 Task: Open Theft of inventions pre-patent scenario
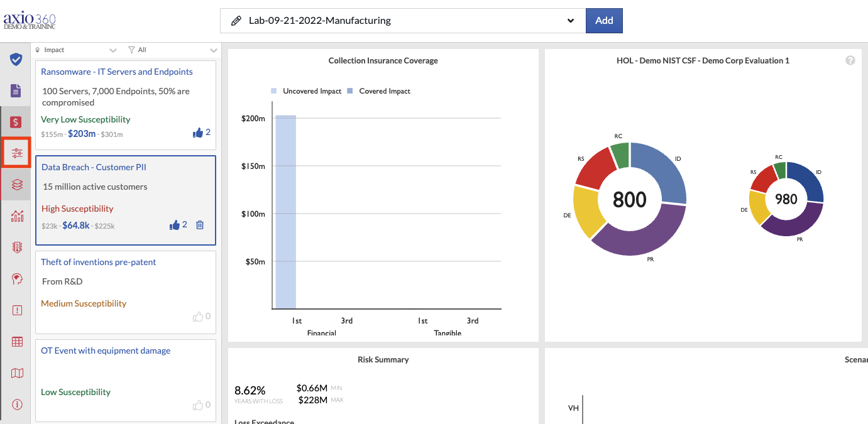pyautogui.click(x=99, y=262)
